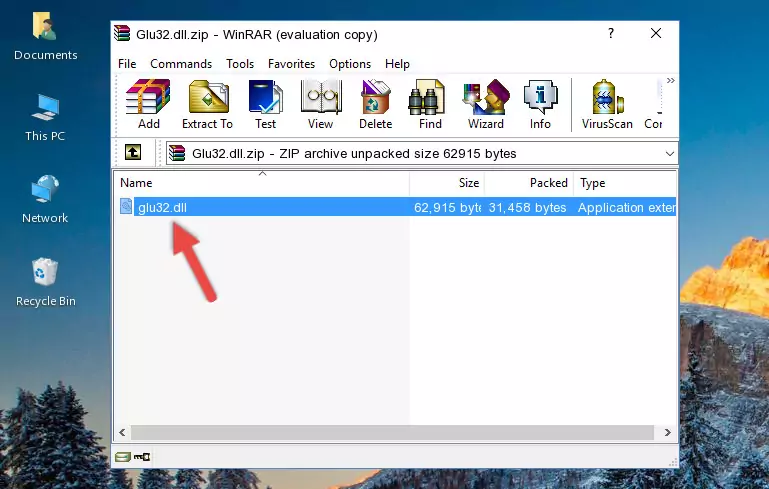Open the File menu
The image size is (769, 489).
[x=127, y=64]
